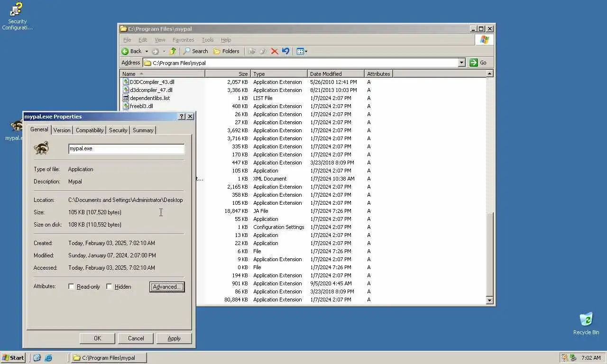Click the raccoon icon in Properties dialog

coord(42,148)
